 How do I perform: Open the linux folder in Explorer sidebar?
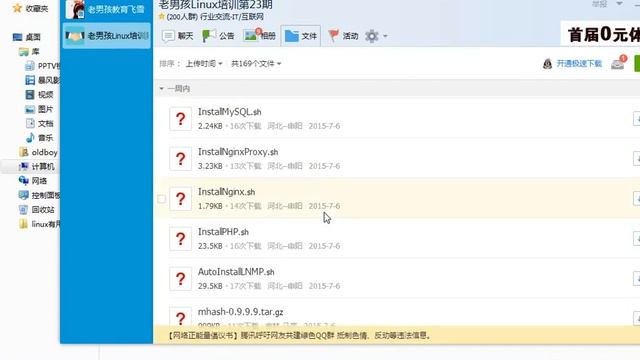(x=39, y=224)
